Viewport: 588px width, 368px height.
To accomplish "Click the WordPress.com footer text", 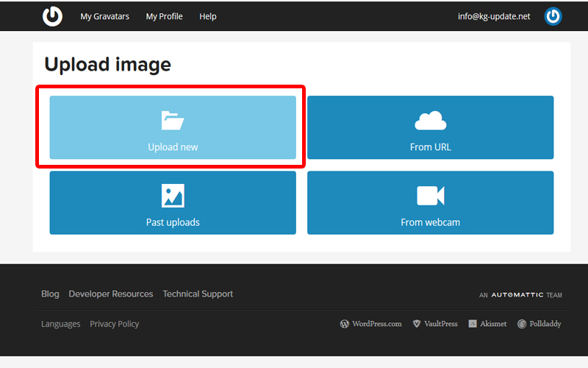I will [x=377, y=324].
